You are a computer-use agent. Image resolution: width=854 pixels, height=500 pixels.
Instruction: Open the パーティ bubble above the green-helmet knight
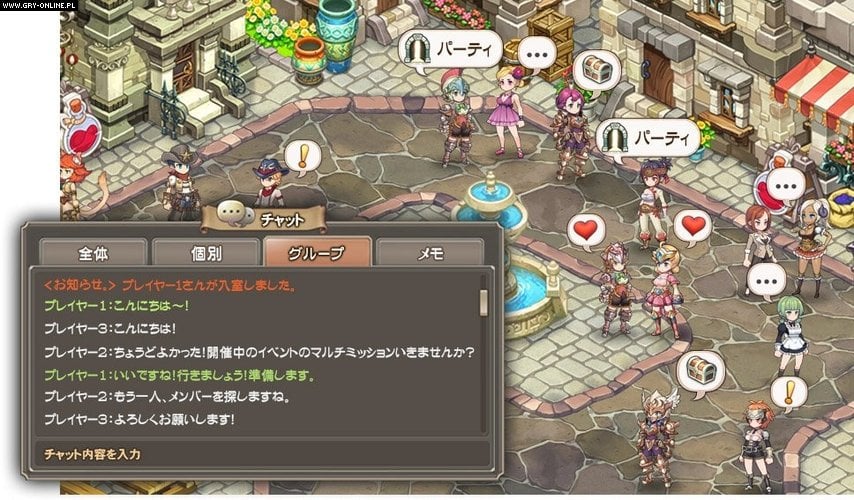(449, 50)
